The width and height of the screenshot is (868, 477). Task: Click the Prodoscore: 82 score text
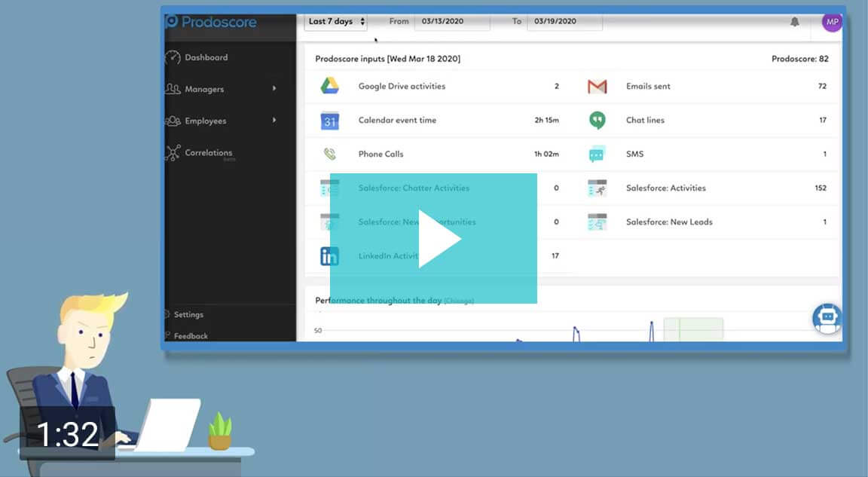click(800, 59)
